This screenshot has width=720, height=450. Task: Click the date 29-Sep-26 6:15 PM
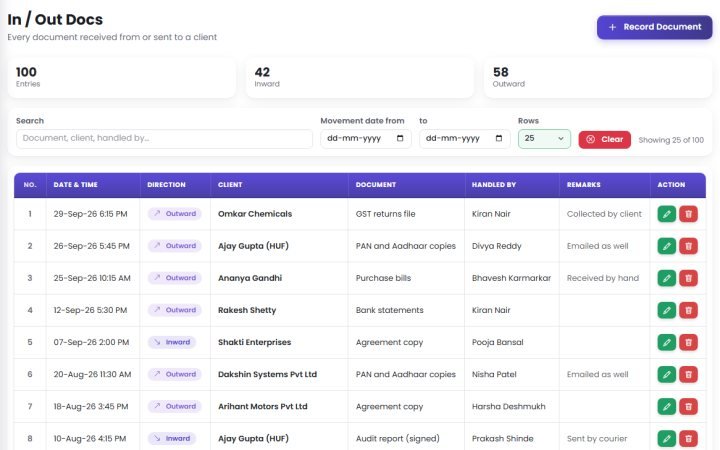coord(90,214)
